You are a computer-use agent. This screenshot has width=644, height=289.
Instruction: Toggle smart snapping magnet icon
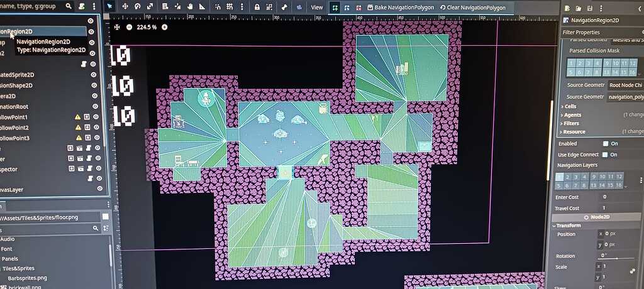pyautogui.click(x=218, y=7)
